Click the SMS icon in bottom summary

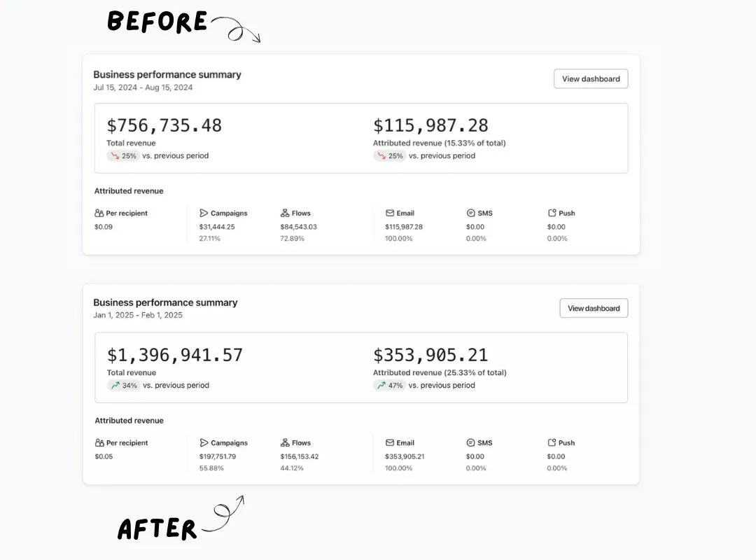[x=470, y=442]
